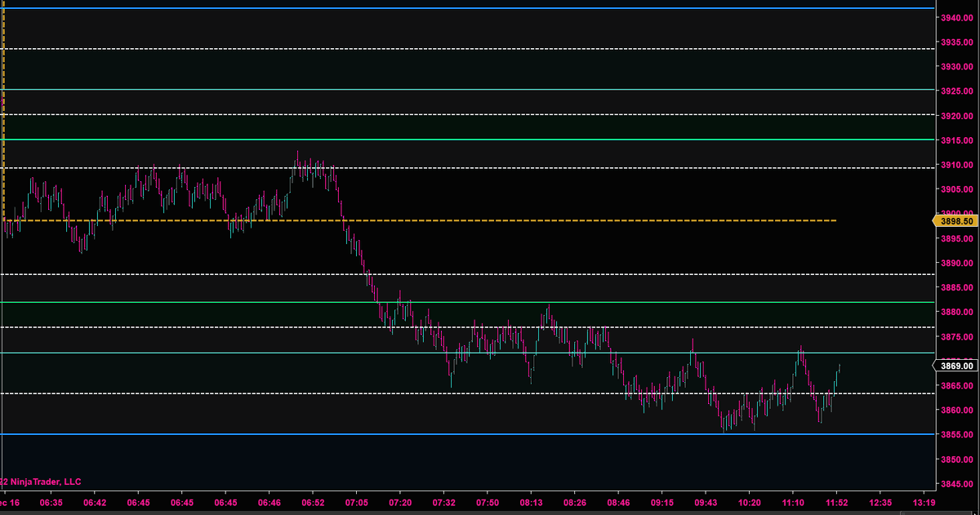The width and height of the screenshot is (980, 515).
Task: Click the 09:15 time axis label
Action: pyautogui.click(x=662, y=503)
